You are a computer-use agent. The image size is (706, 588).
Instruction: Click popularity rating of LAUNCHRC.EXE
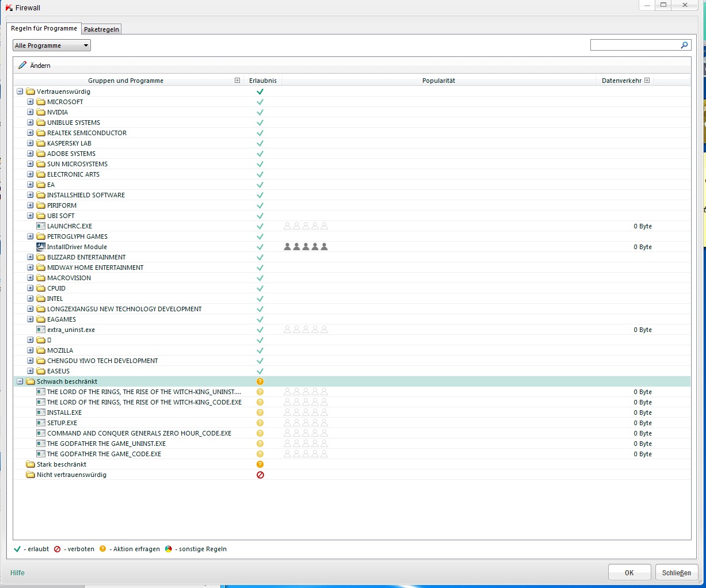pyautogui.click(x=306, y=226)
